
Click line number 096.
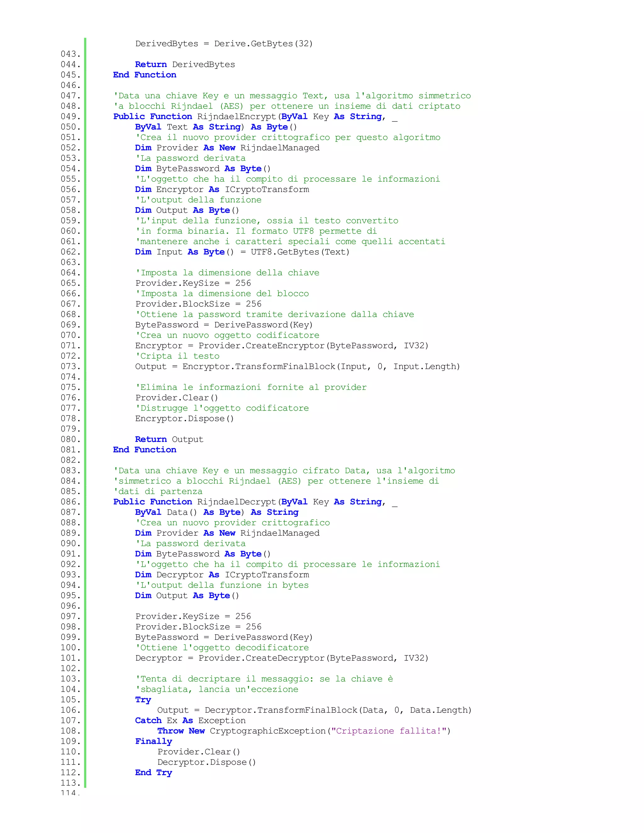(x=70, y=606)
